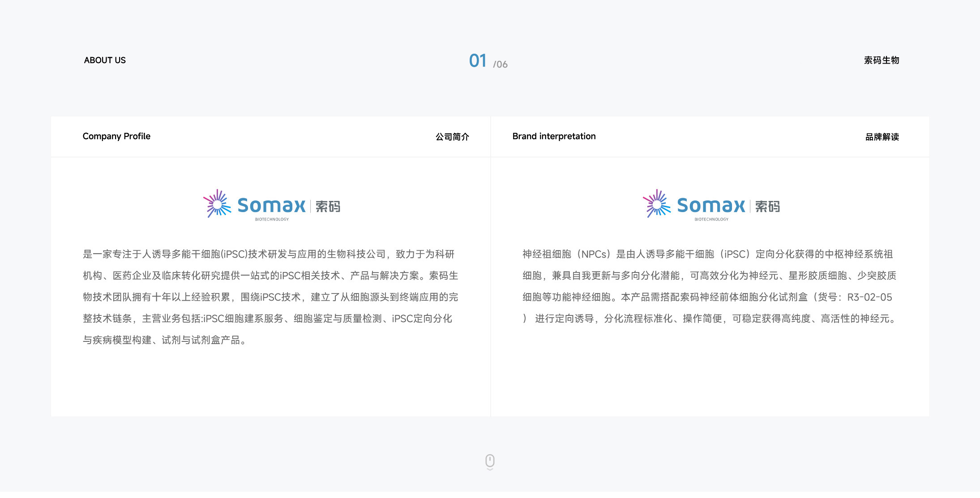
Task: Click the R3-02-05 product number text
Action: pos(869,298)
